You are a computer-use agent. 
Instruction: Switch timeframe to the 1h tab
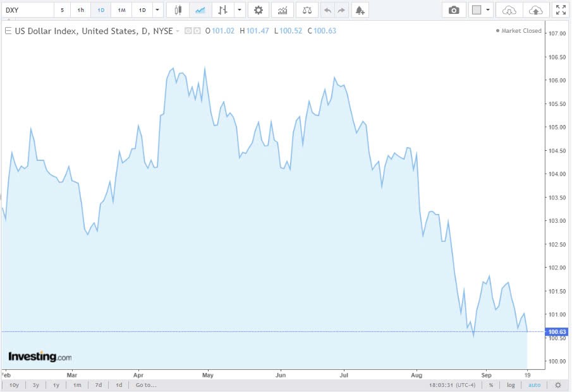[x=80, y=9]
